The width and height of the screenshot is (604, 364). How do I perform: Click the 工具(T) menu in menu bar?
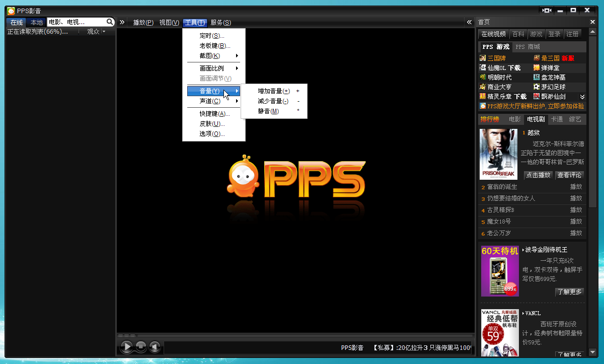[x=195, y=22]
